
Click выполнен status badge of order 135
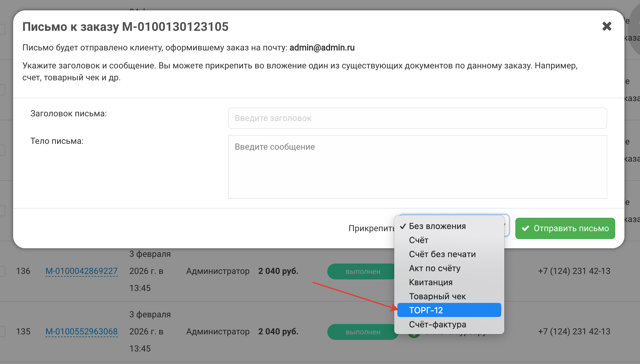click(362, 332)
